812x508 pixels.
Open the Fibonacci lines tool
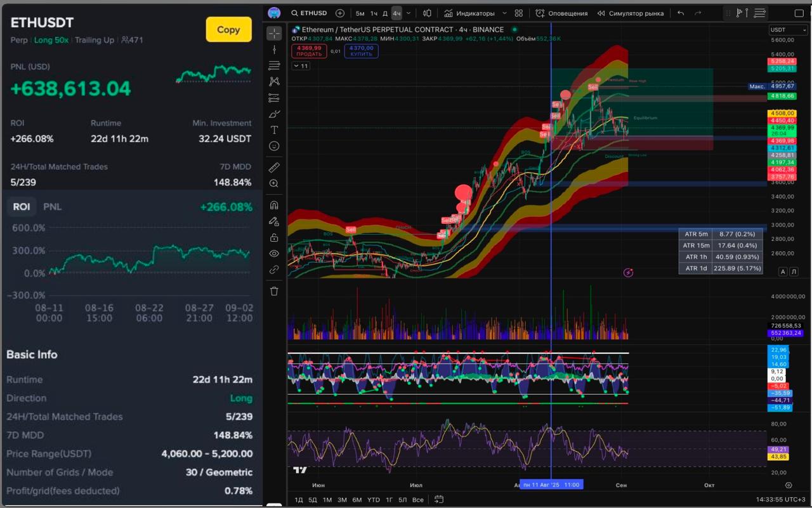[274, 65]
